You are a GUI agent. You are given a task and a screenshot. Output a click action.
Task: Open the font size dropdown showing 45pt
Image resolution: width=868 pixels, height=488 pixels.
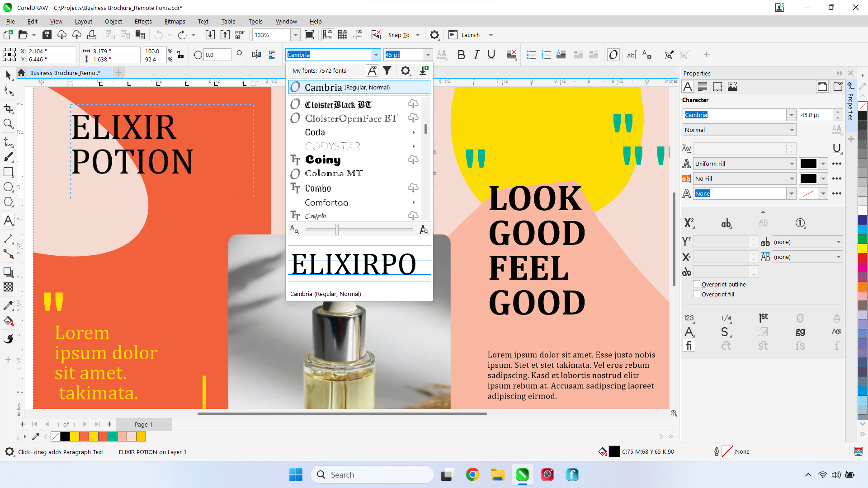428,55
